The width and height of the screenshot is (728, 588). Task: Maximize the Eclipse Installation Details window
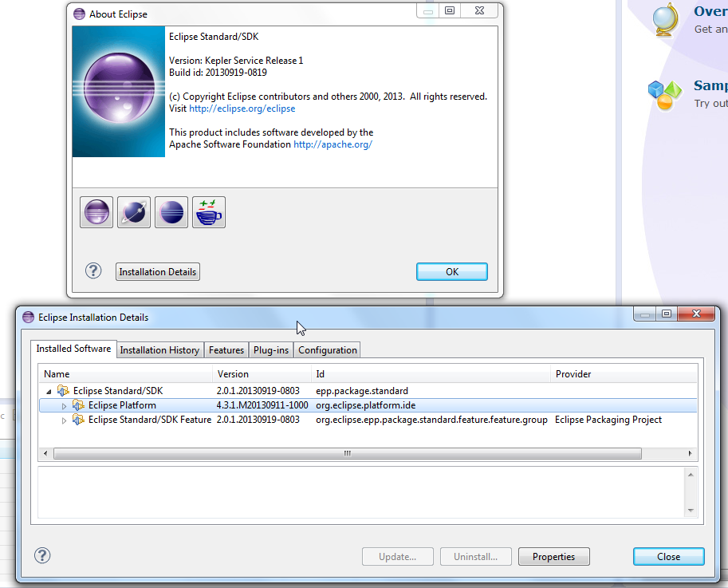[x=667, y=314]
